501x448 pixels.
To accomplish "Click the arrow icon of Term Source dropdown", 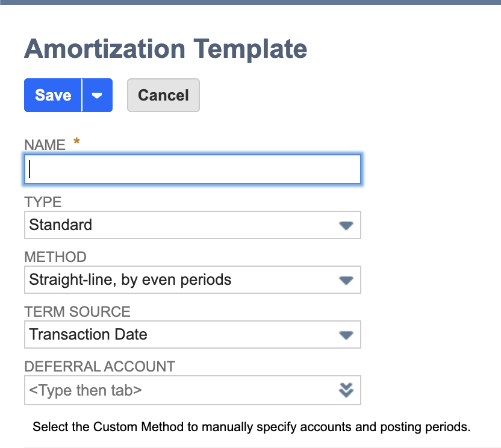I will coord(345,335).
